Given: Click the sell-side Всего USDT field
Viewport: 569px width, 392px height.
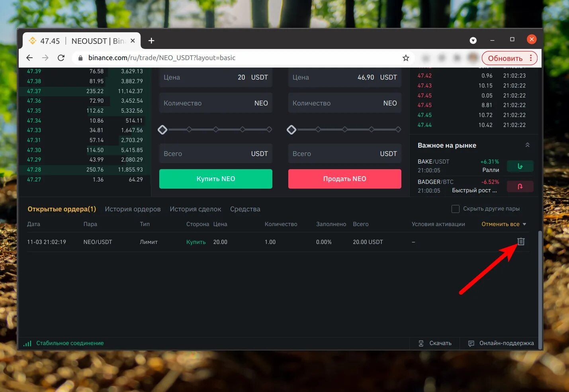Looking at the screenshot, I should pyautogui.click(x=345, y=154).
